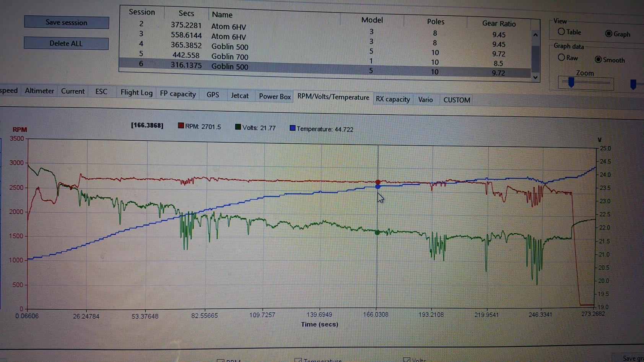Go to the Power Box tab
The width and height of the screenshot is (644, 362).
pos(275,96)
